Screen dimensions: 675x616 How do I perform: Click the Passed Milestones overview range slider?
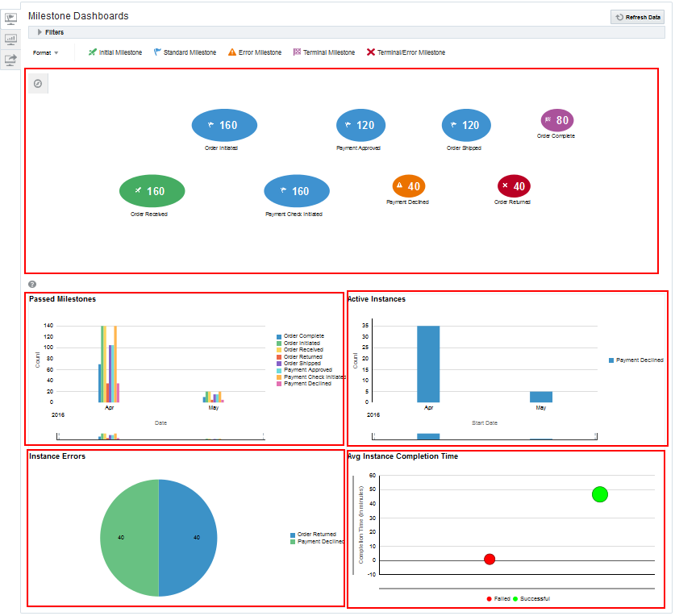click(x=160, y=436)
